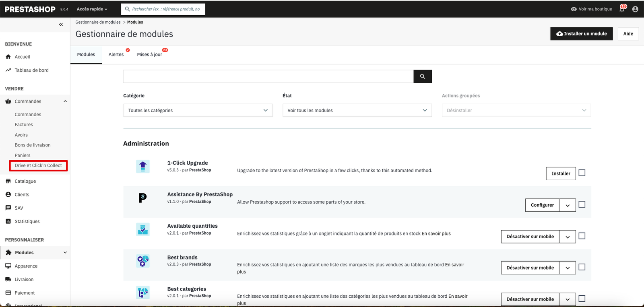Click the PrestaShop logo
The image size is (644, 307).
pyautogui.click(x=30, y=9)
